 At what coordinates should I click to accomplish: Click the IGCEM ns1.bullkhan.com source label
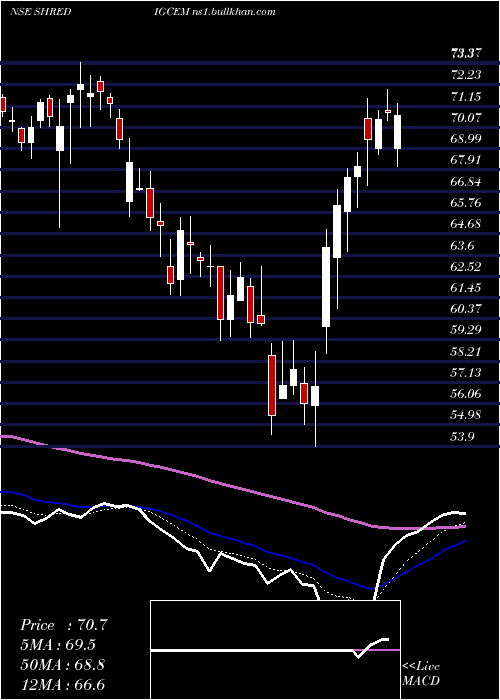pyautogui.click(x=213, y=12)
